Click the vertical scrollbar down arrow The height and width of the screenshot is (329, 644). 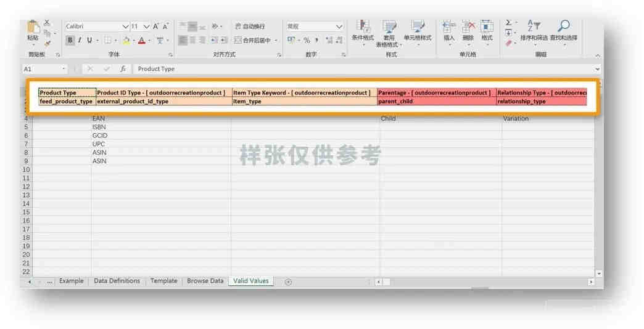[599, 274]
